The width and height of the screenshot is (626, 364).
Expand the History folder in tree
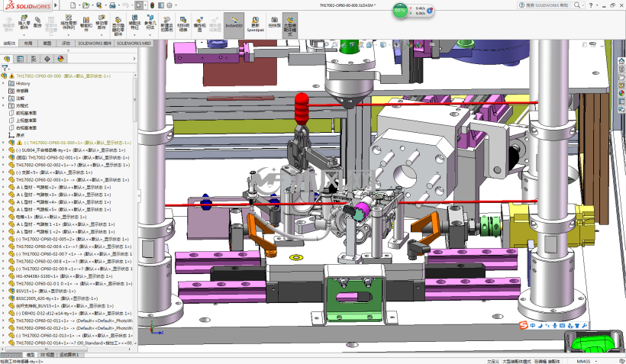point(4,83)
